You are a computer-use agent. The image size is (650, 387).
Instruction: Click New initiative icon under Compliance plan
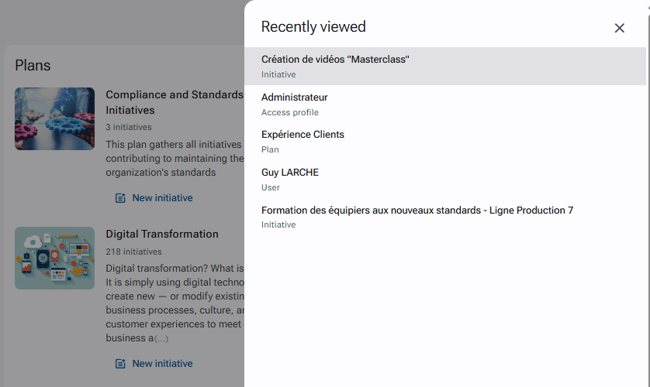click(120, 198)
